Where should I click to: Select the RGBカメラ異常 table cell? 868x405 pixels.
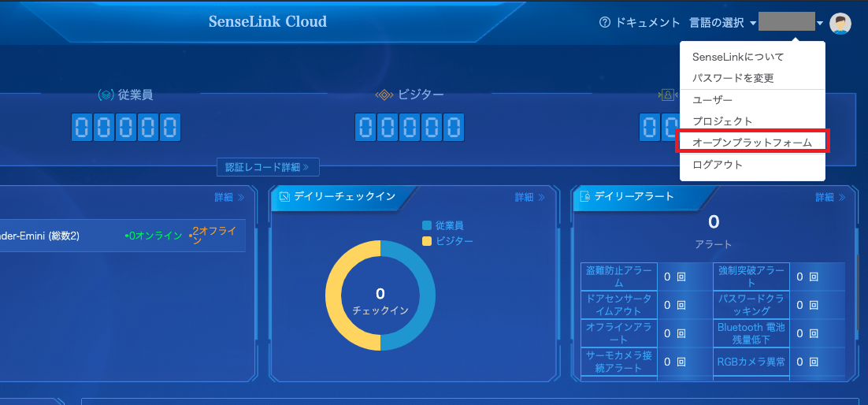click(751, 362)
